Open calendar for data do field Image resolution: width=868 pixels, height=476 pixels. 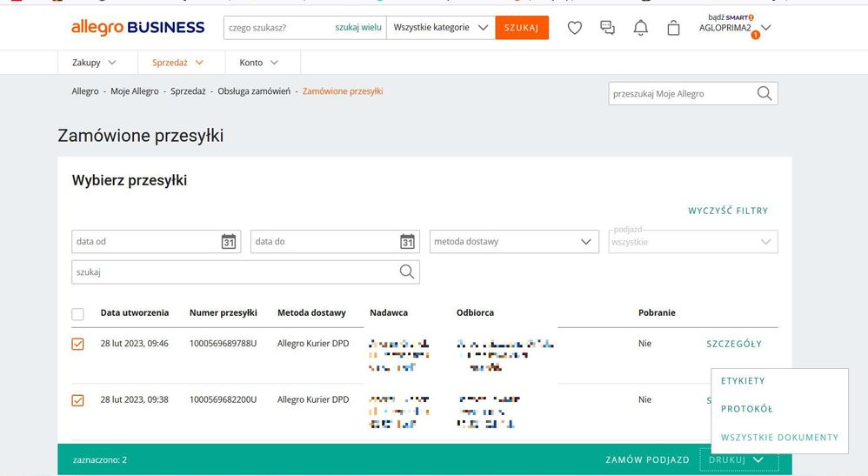click(x=407, y=242)
